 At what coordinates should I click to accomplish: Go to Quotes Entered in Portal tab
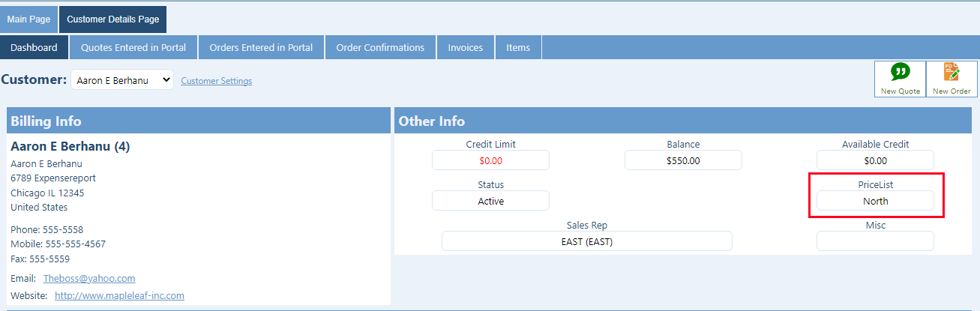[x=133, y=47]
